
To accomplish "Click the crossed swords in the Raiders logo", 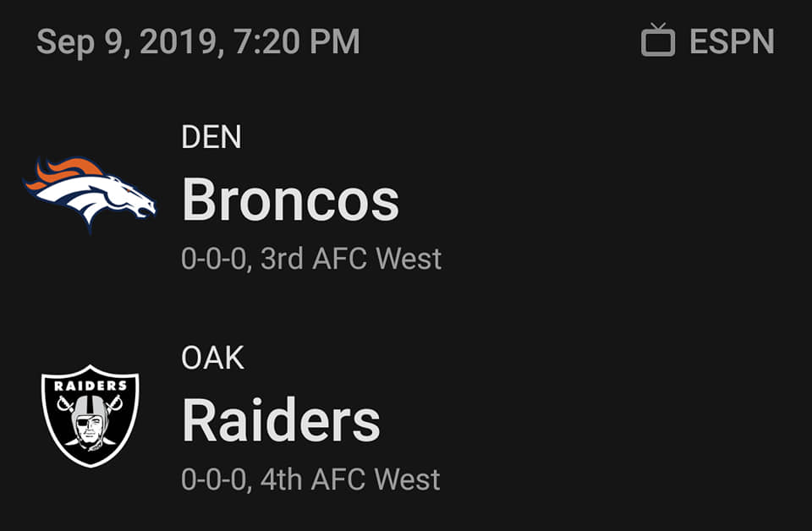I will (x=91, y=403).
